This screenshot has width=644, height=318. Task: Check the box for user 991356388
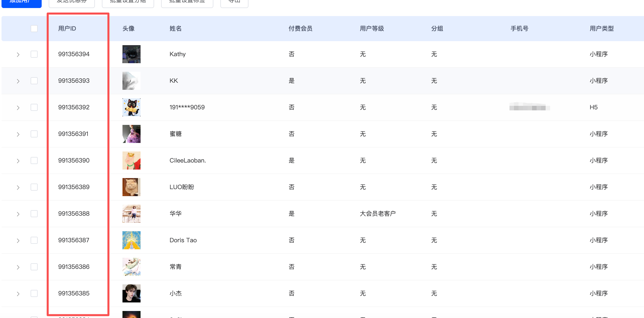tap(34, 214)
